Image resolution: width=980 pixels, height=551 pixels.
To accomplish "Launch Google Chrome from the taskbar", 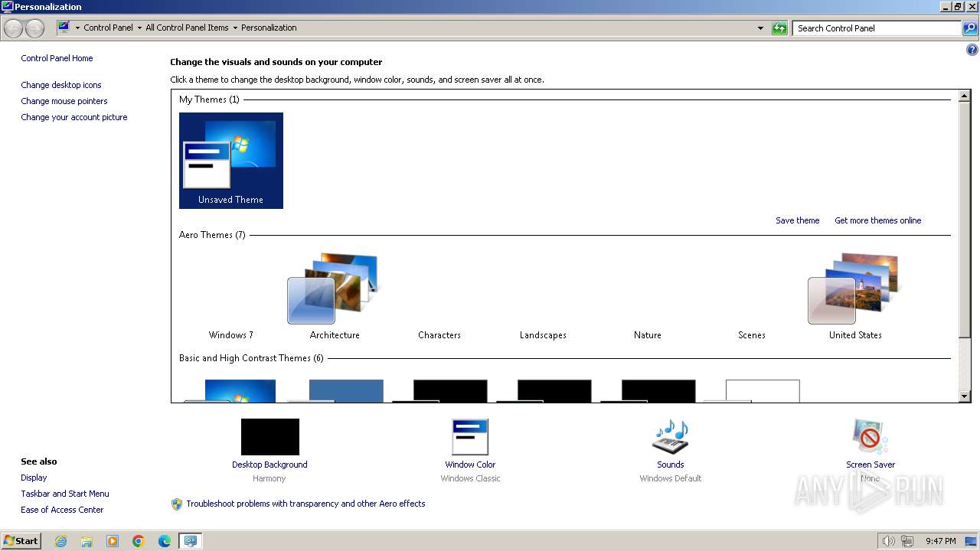I will pyautogui.click(x=139, y=541).
